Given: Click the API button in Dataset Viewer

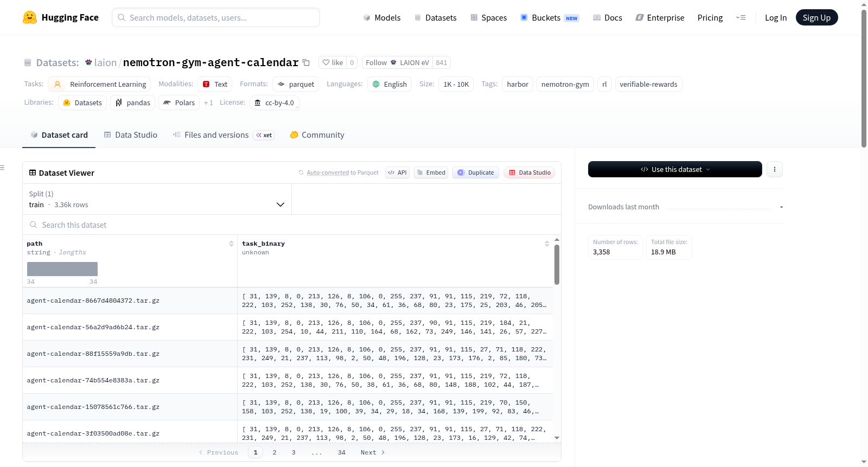Looking at the screenshot, I should 397,172.
